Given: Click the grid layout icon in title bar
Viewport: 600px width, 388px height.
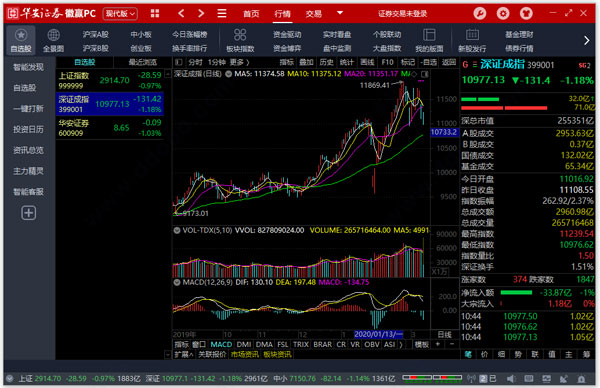Looking at the screenshot, I should click(155, 14).
